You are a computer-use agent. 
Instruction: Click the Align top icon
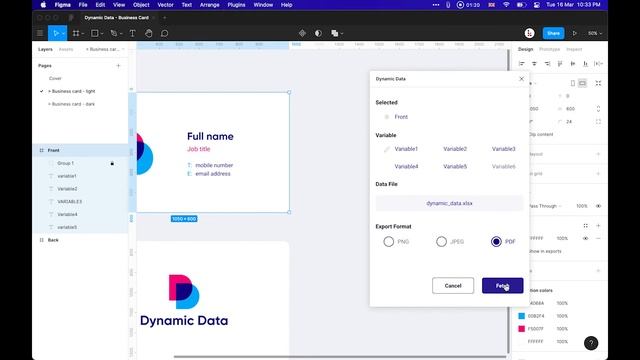560,64
